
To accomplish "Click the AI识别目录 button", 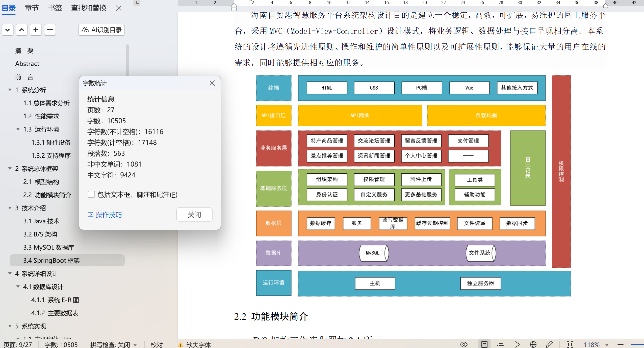I will click(x=101, y=30).
